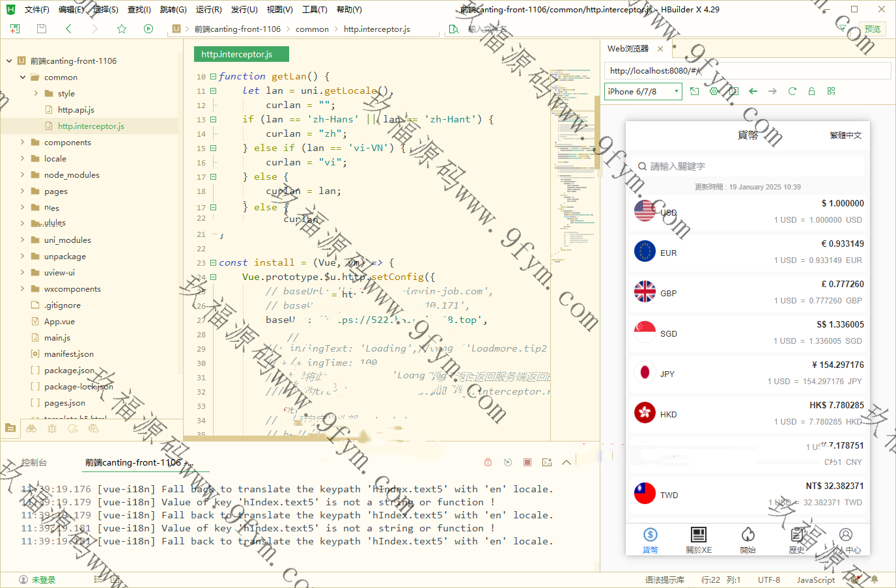Open the iPhone 6/7/8 device dropdown
The height and width of the screenshot is (588, 896).
tap(643, 92)
